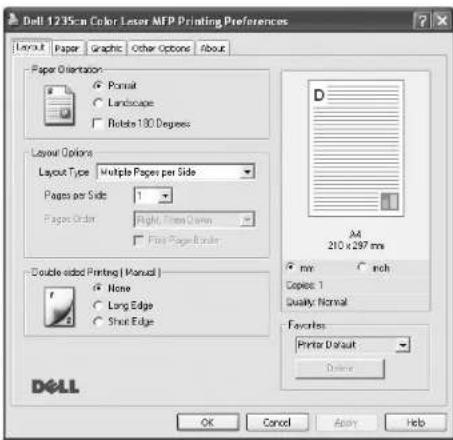Open the Graphic tab

coord(106,49)
